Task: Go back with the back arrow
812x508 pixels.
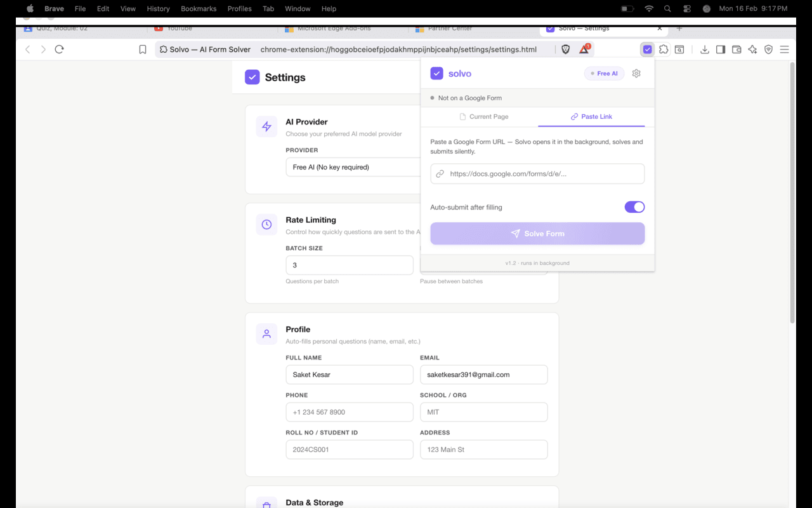Action: [x=27, y=50]
